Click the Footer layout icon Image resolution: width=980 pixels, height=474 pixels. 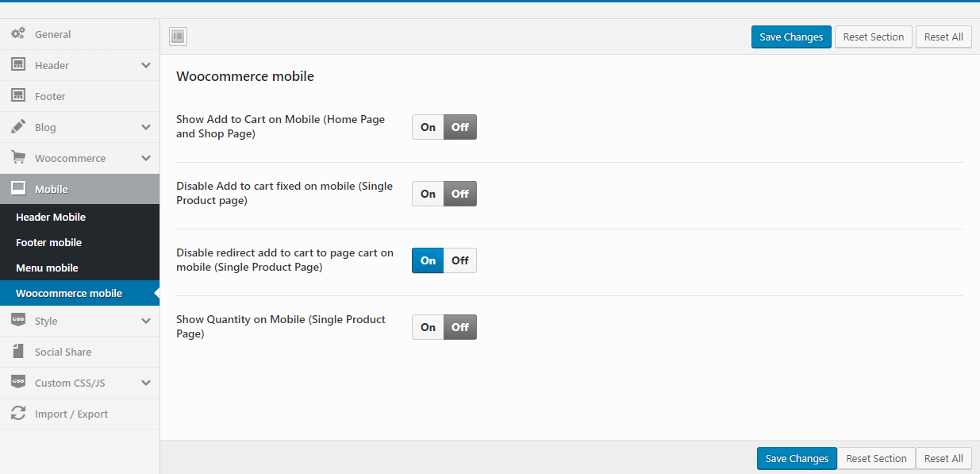(17, 96)
